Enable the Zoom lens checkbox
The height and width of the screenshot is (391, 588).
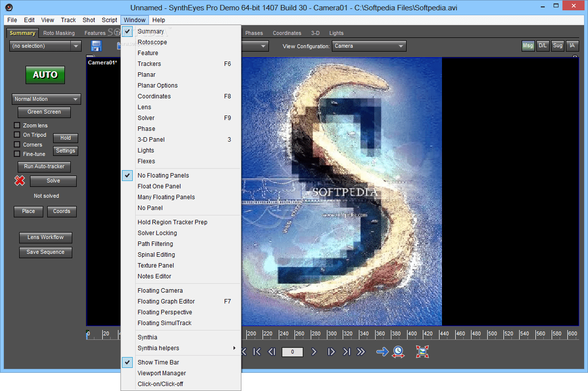[17, 125]
